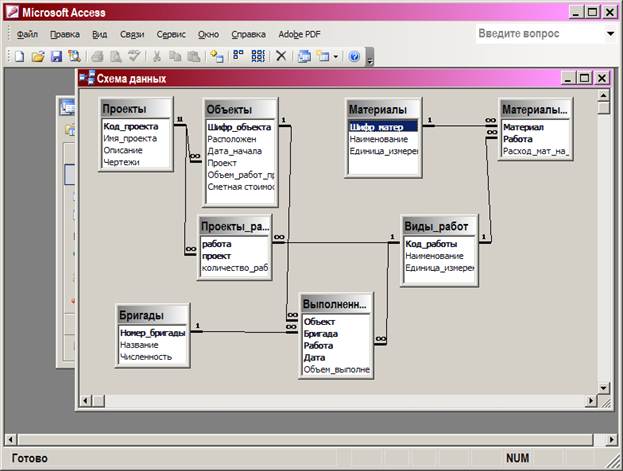Click the New document toolbar icon
623x471 pixels.
(x=19, y=56)
